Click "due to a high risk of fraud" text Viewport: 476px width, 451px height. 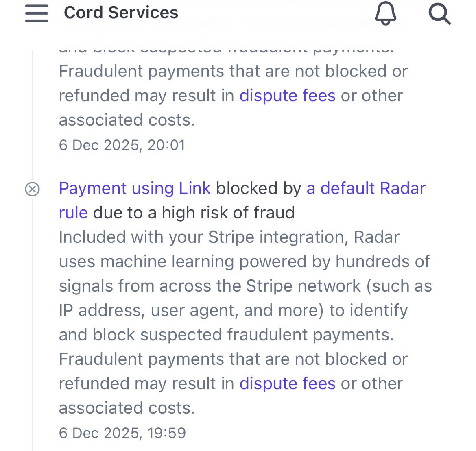tap(194, 213)
